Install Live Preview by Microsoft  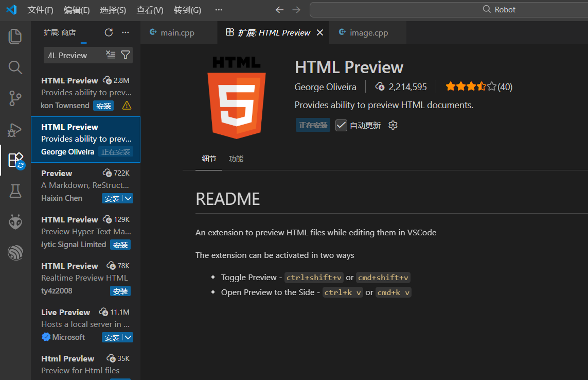pyautogui.click(x=112, y=337)
